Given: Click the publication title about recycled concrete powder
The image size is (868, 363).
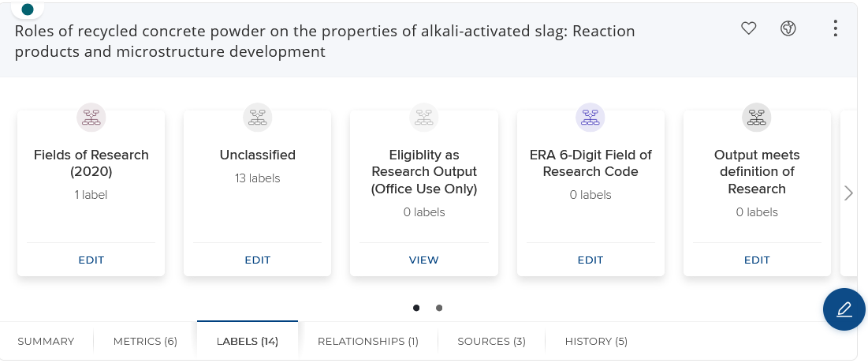Looking at the screenshot, I should [324, 41].
